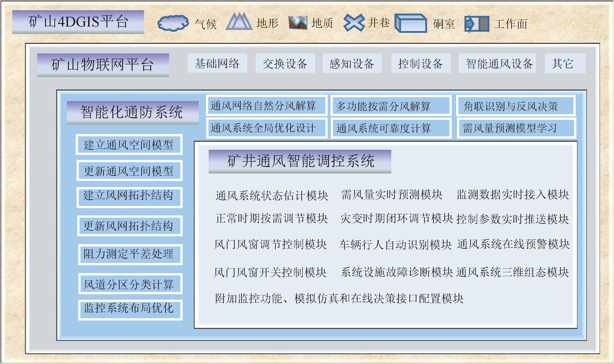
Task: Click the 气候 label
Action: tap(205, 24)
